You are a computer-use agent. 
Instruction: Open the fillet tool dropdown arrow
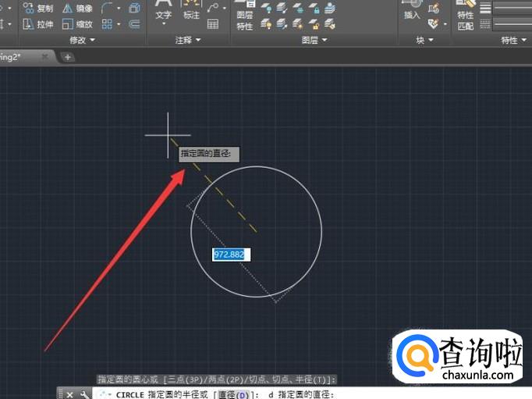tap(117, 9)
